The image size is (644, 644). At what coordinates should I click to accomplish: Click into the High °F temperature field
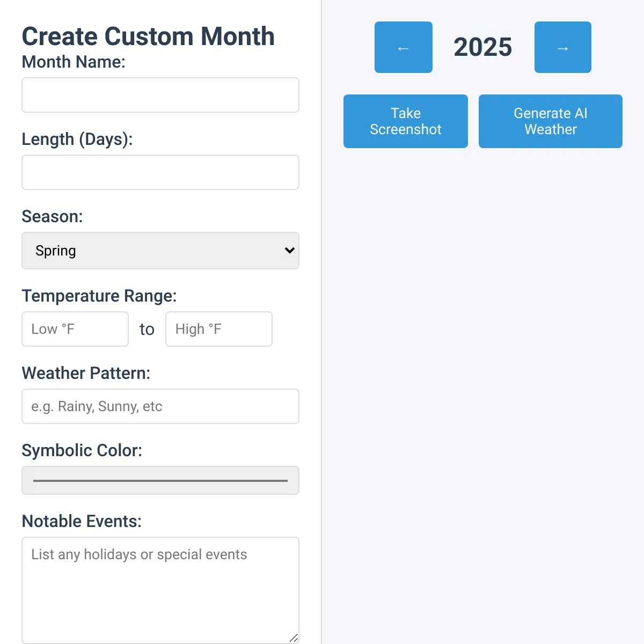point(219,329)
